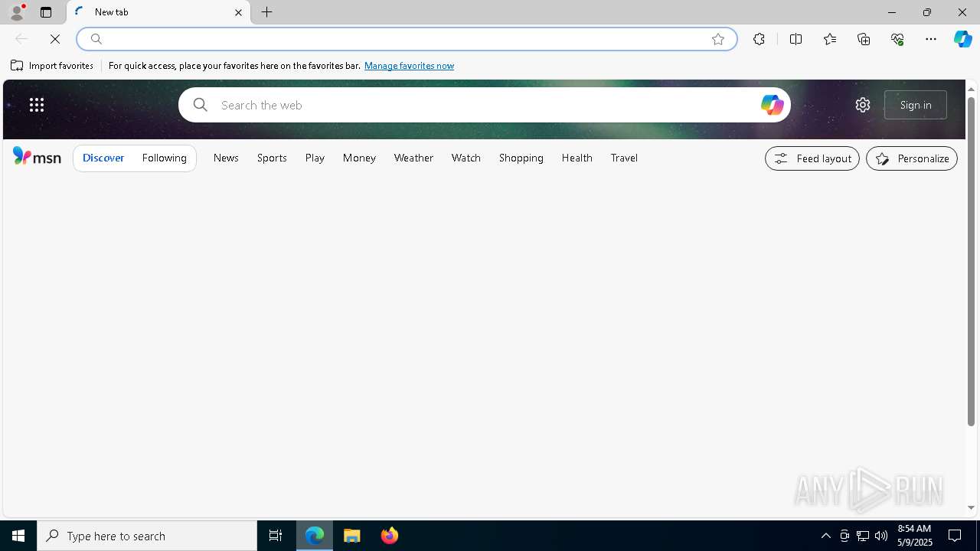
Task: Open Manage favorites now link
Action: point(409,66)
